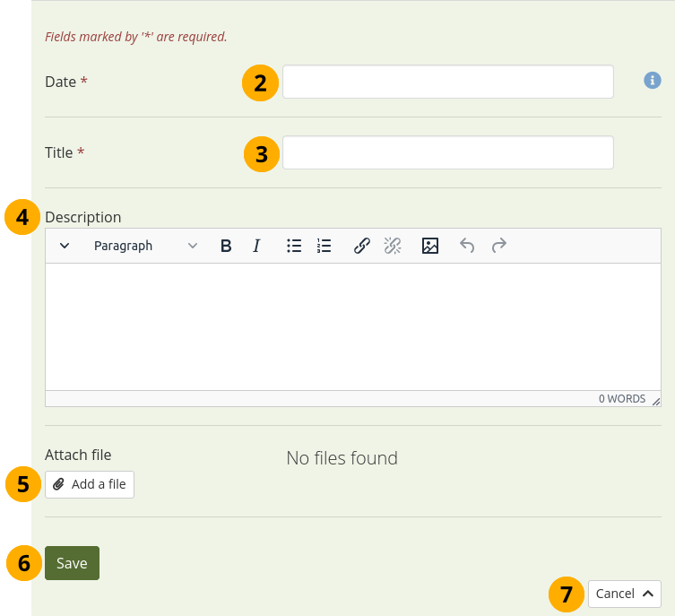Image resolution: width=675 pixels, height=616 pixels.
Task: Undo the last edit
Action: pos(467,246)
